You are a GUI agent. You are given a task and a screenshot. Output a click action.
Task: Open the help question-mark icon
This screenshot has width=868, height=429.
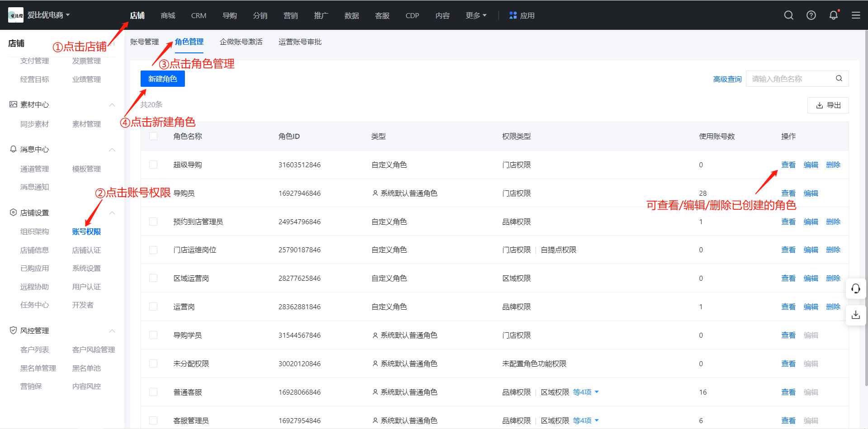811,15
